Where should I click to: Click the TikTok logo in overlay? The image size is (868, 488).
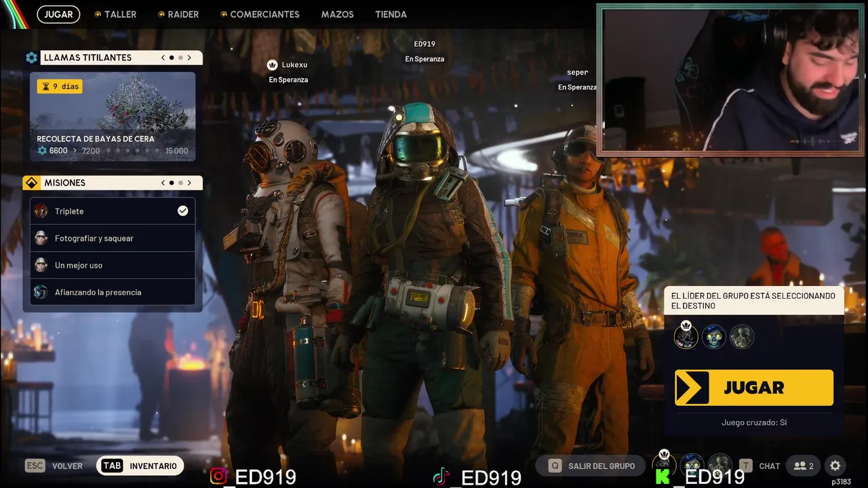tap(441, 477)
